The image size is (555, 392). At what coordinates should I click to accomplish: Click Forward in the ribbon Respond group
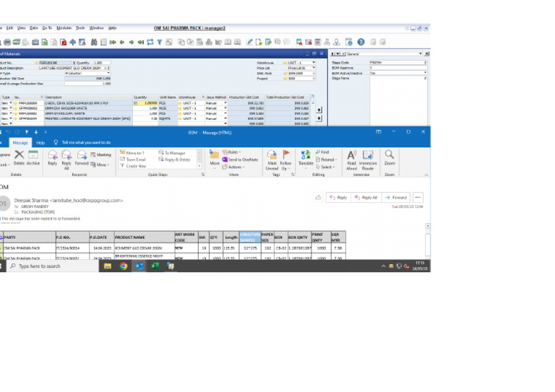click(x=82, y=157)
